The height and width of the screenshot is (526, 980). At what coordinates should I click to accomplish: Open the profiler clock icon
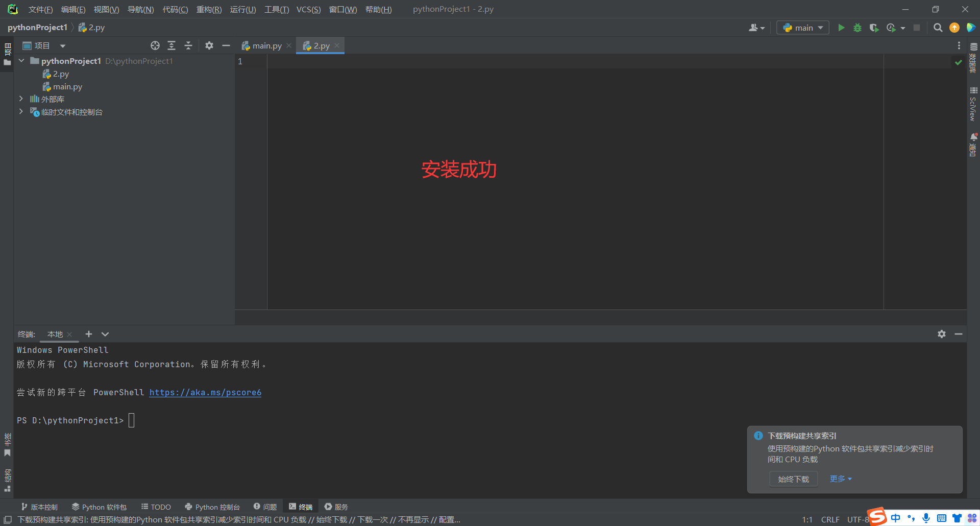tap(892, 28)
